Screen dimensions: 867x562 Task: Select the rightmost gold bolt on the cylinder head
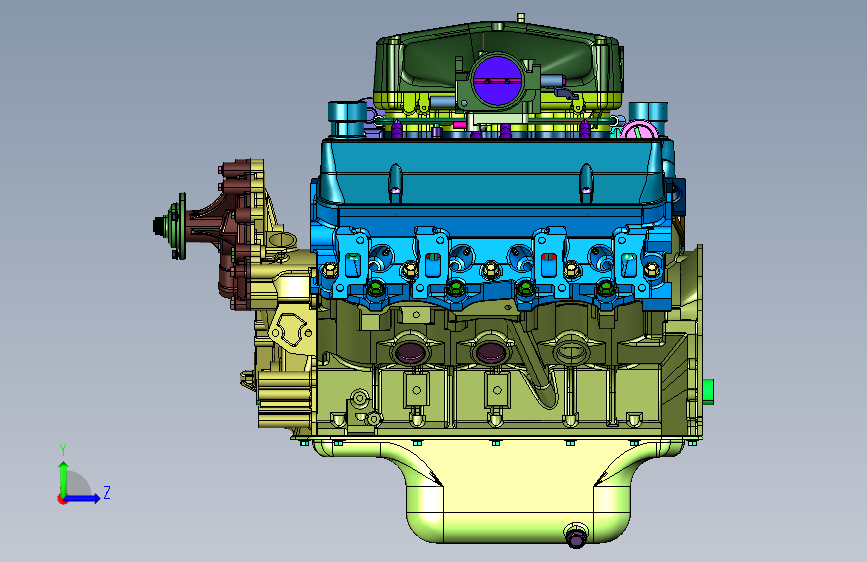coord(652,270)
